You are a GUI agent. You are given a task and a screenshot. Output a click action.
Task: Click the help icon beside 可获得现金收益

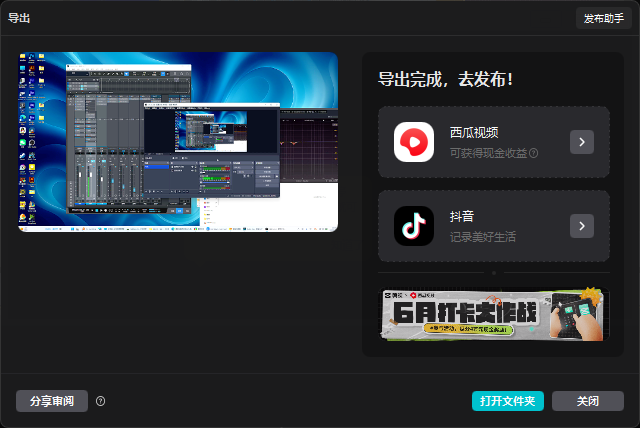533,153
